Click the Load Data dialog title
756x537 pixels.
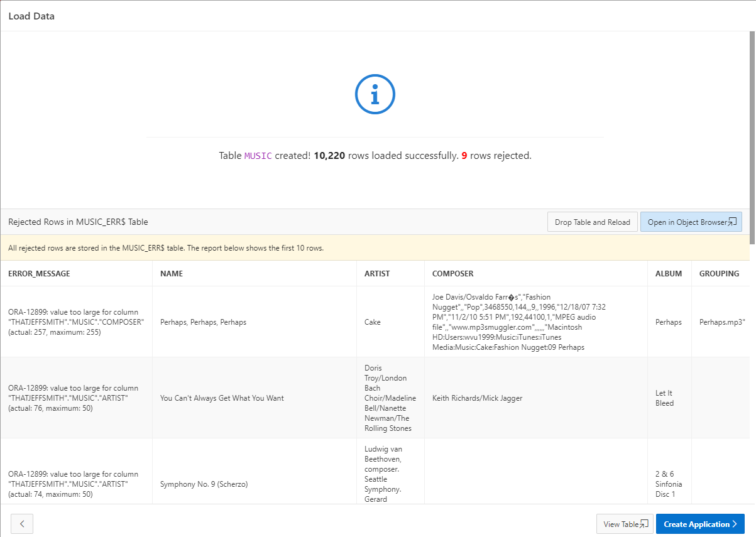pyautogui.click(x=31, y=16)
